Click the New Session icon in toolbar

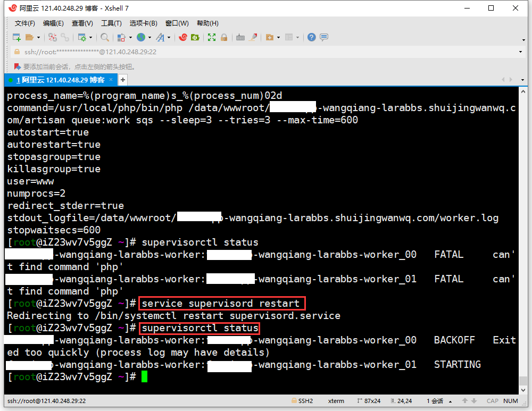tap(16, 37)
